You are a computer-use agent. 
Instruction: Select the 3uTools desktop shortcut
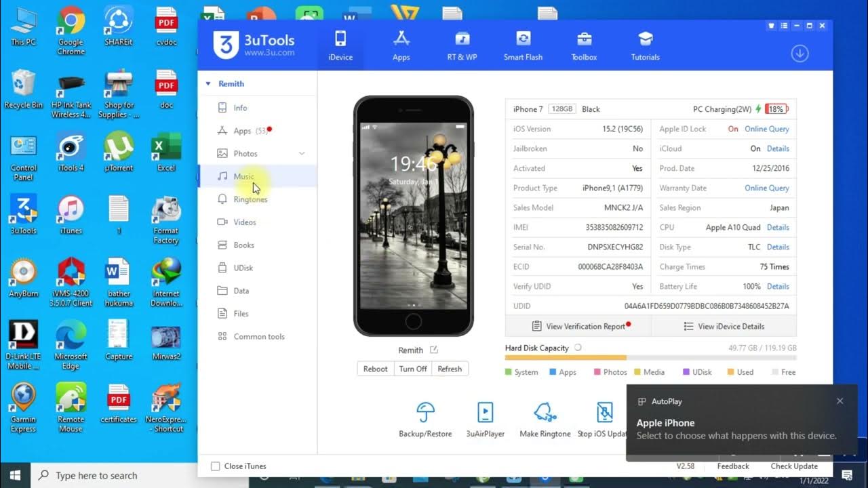(x=23, y=215)
